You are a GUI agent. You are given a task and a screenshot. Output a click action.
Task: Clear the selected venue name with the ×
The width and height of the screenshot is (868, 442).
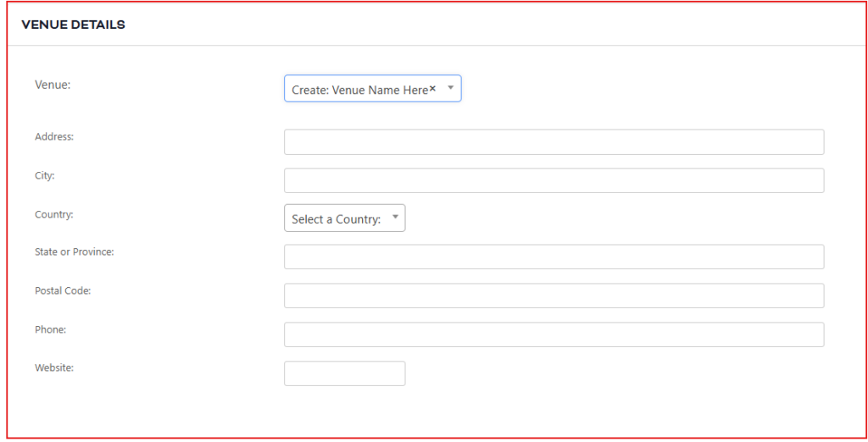point(432,88)
